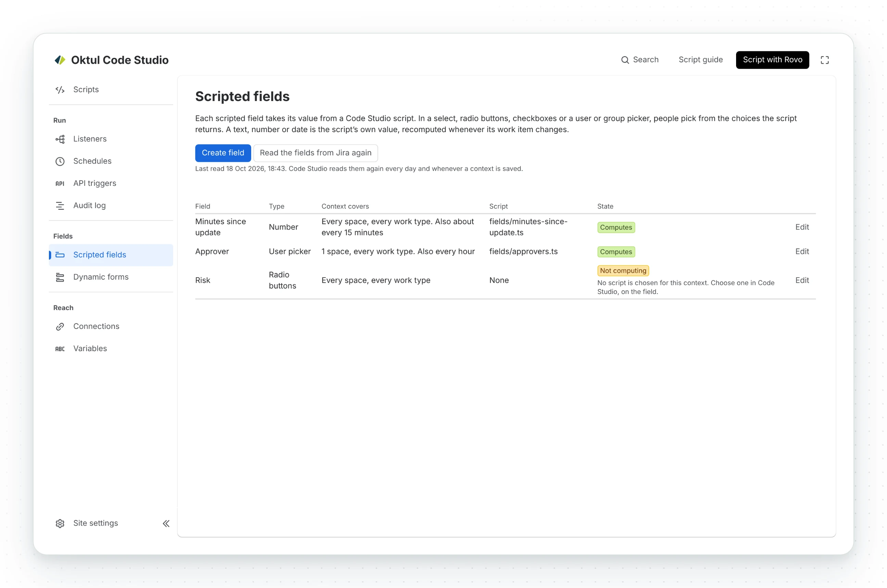The image size is (887, 588).
Task: Click the Not computing status badge
Action: pyautogui.click(x=623, y=271)
